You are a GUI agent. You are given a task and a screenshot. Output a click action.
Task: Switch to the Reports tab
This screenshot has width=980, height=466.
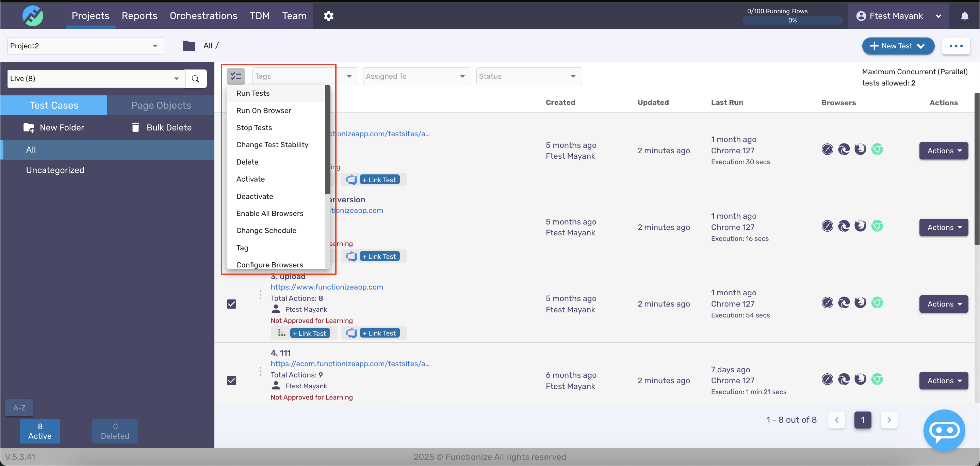pyautogui.click(x=139, y=16)
